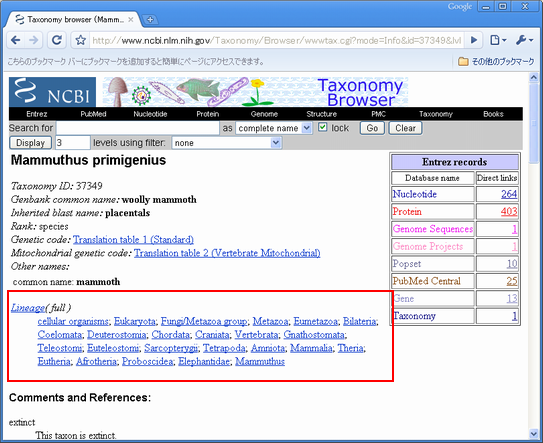Open the Protein 403 direct links
543x443 pixels.
(509, 211)
